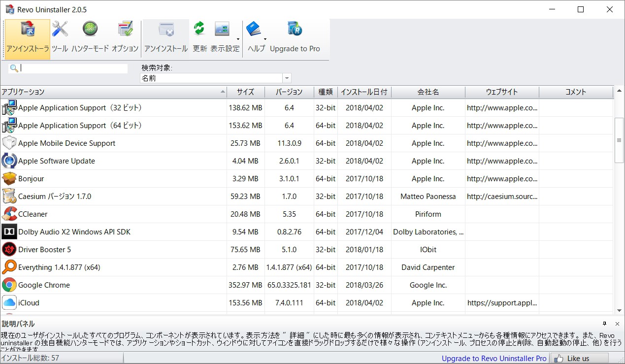Click David Carpenter company cell
This screenshot has height=364, width=625.
coord(428,267)
